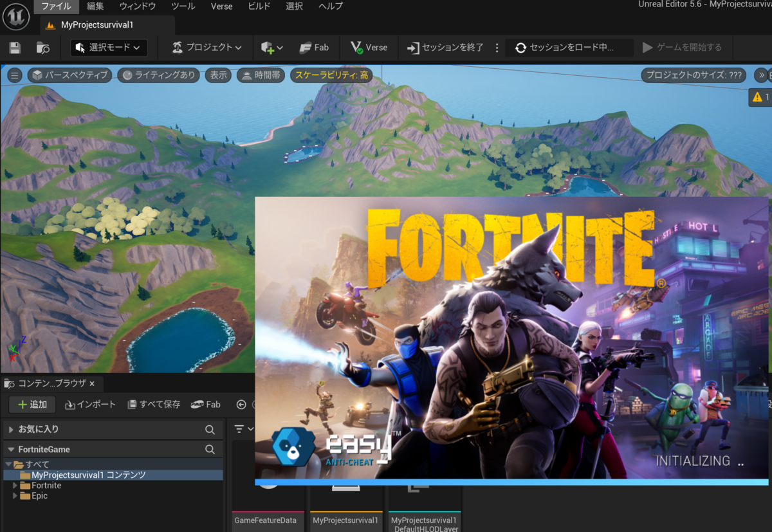
Task: Open the ヘルプ menu
Action: pos(331,6)
